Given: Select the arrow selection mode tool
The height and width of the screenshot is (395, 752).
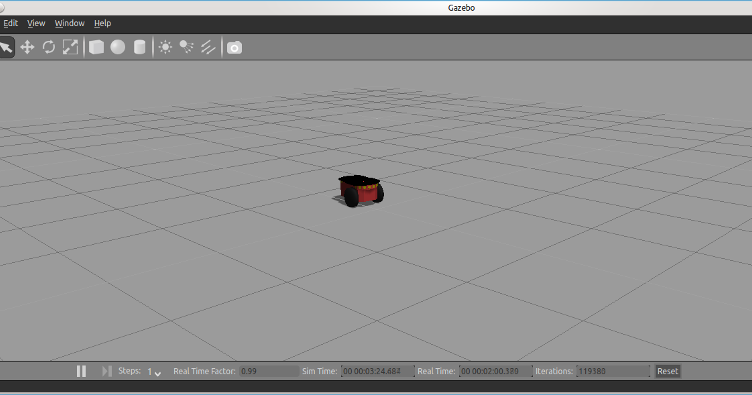Looking at the screenshot, I should coord(6,47).
